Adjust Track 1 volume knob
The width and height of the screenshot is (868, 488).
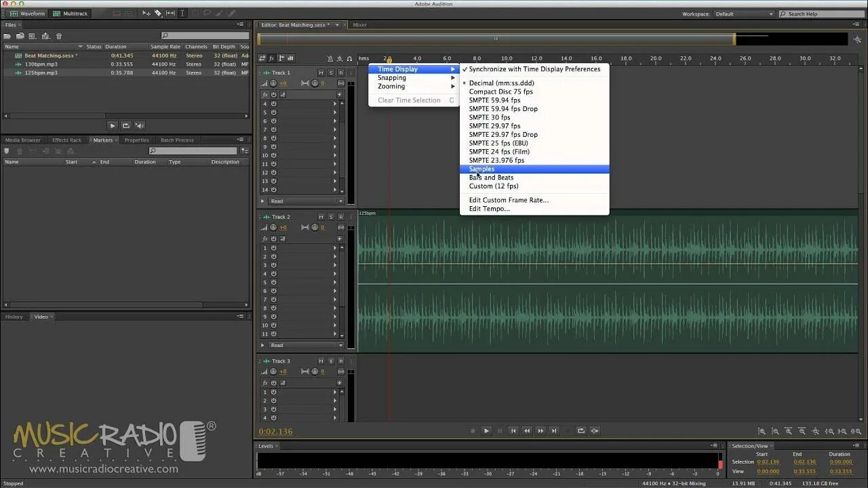coord(273,83)
